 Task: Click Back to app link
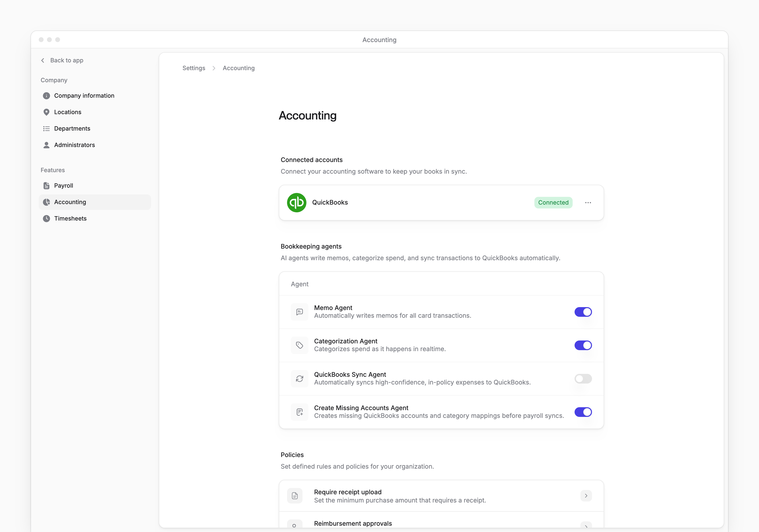pyautogui.click(x=62, y=60)
